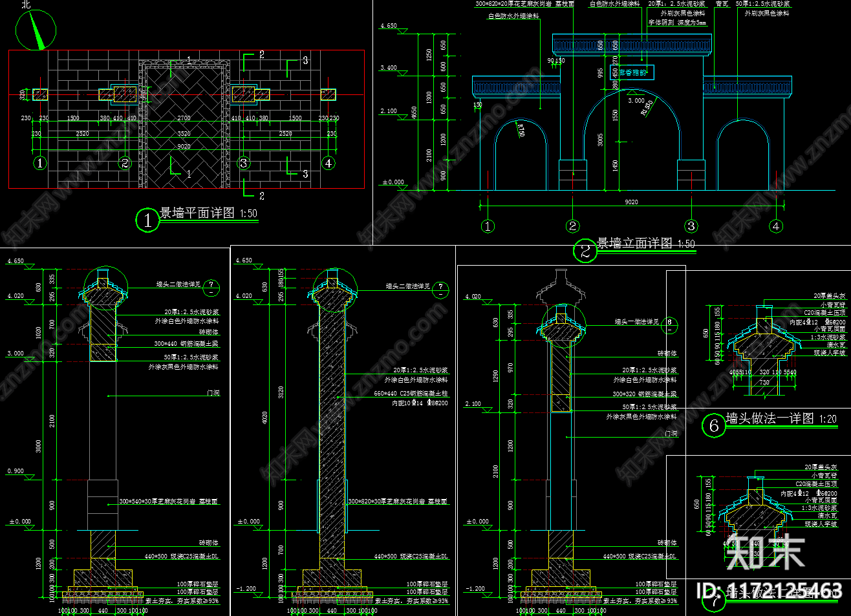The height and width of the screenshot is (616, 851).
Task: Click the 青瓦 material label
Action: pyautogui.click(x=722, y=4)
